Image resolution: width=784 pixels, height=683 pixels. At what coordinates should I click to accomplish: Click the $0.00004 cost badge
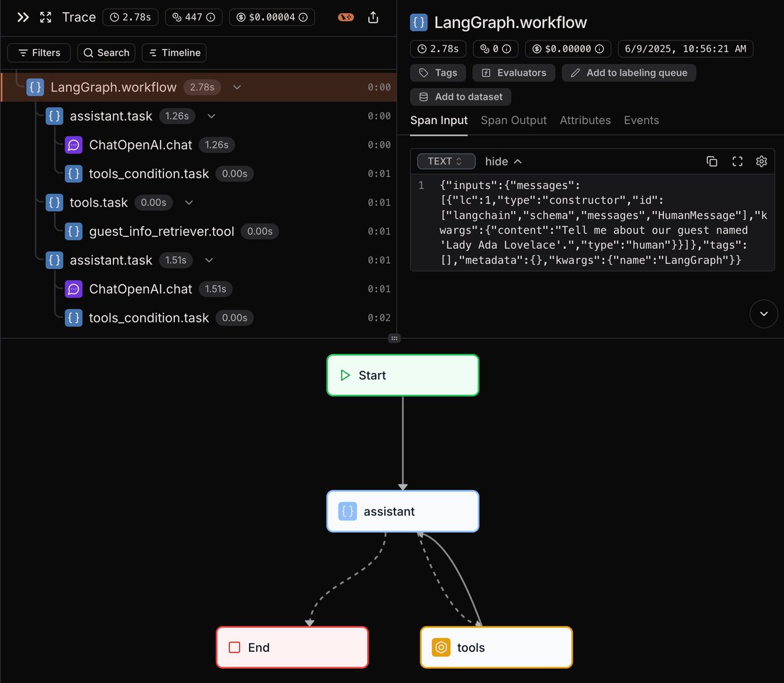click(x=272, y=17)
